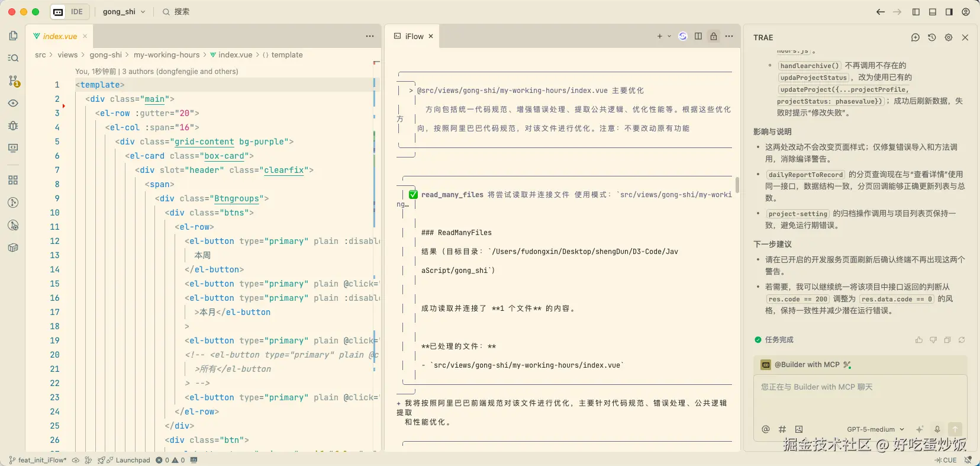
Task: Open the Run and Debug bug icon
Action: point(13,126)
